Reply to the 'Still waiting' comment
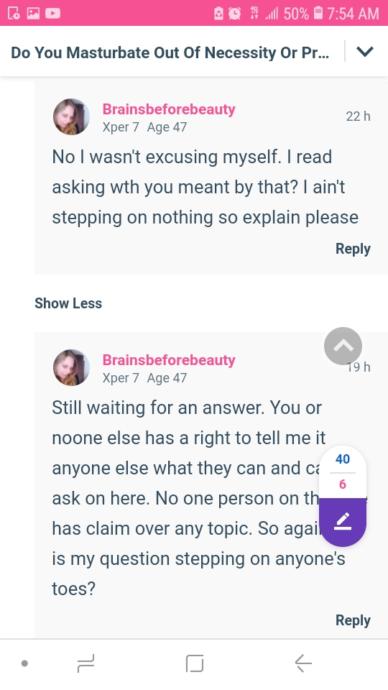 coord(353,620)
